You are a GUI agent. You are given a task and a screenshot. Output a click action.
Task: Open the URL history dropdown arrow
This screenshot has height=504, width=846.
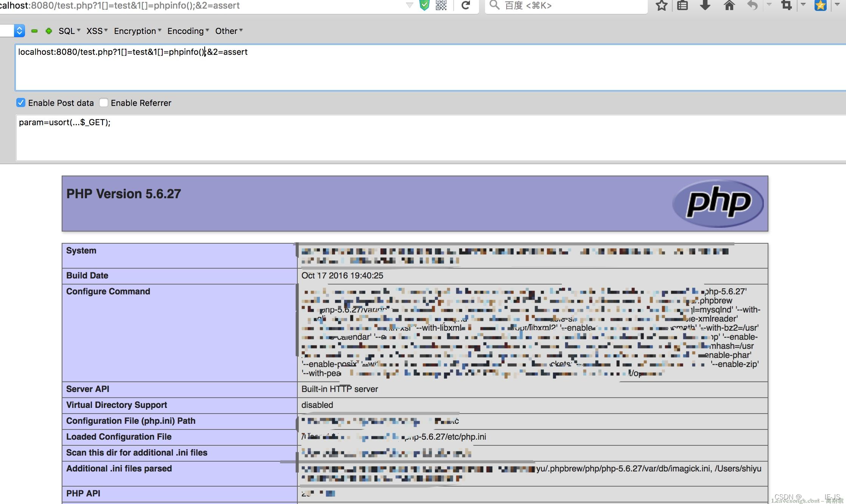(409, 5)
